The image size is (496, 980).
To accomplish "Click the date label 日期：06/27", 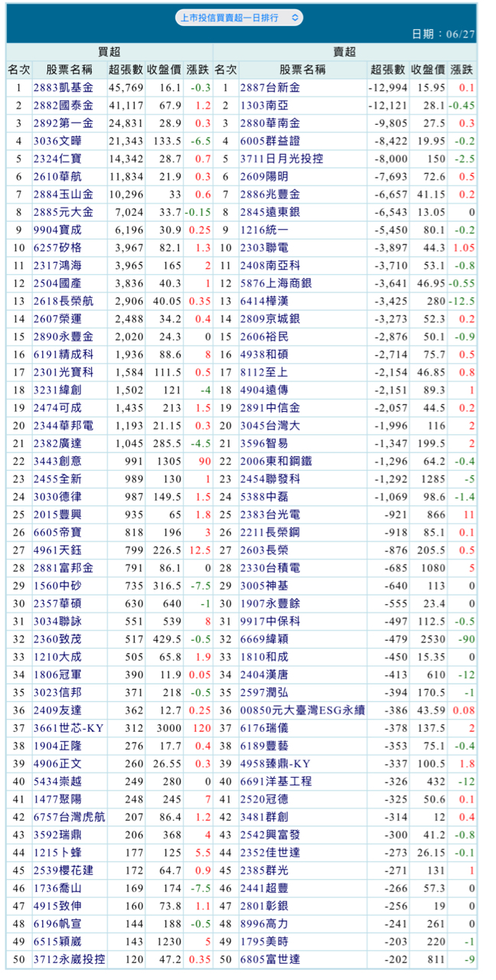I will point(444,34).
